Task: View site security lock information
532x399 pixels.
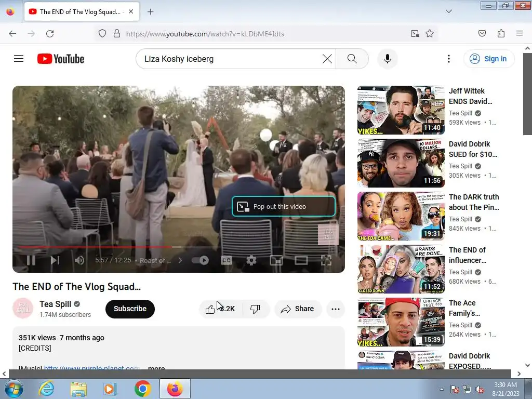Action: pyautogui.click(x=117, y=33)
